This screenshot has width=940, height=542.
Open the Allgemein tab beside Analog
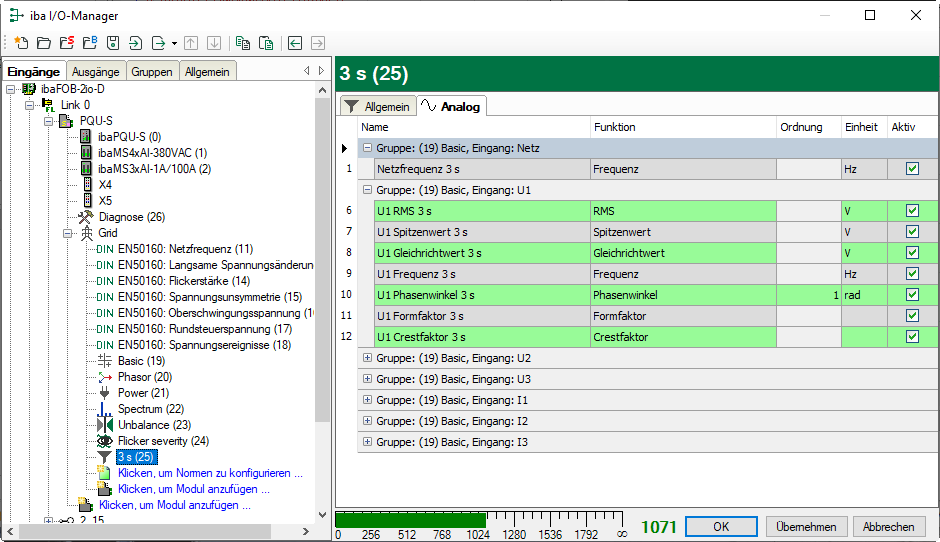tap(378, 107)
